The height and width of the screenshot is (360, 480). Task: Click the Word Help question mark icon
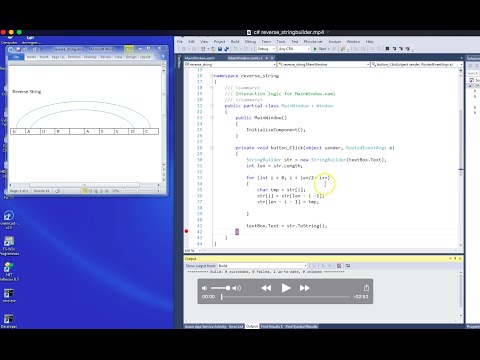(x=163, y=57)
